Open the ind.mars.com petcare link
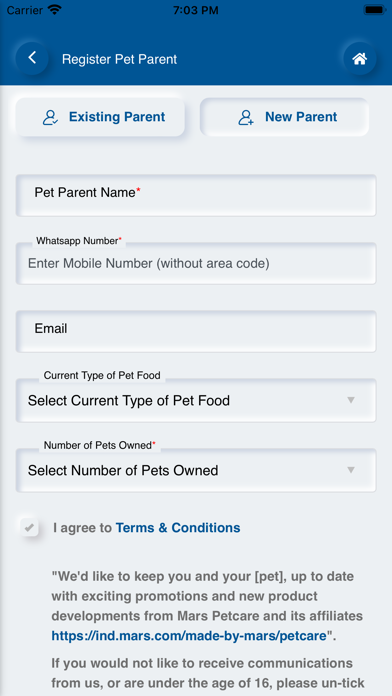The image size is (392, 696). [189, 636]
